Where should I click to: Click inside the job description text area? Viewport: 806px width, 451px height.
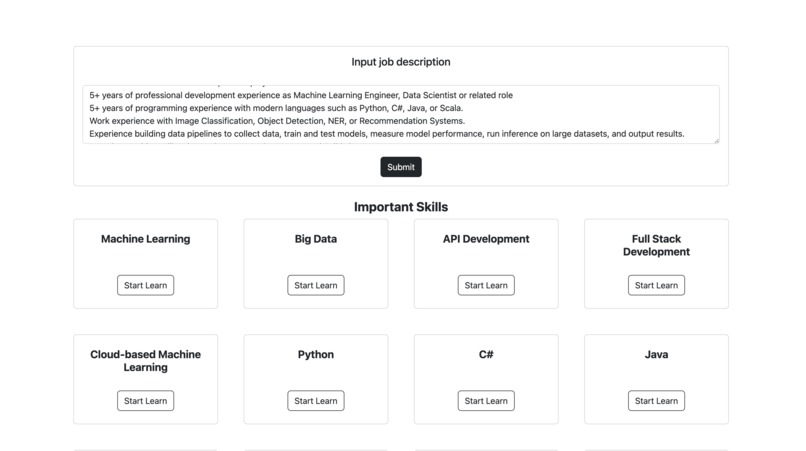pyautogui.click(x=400, y=114)
